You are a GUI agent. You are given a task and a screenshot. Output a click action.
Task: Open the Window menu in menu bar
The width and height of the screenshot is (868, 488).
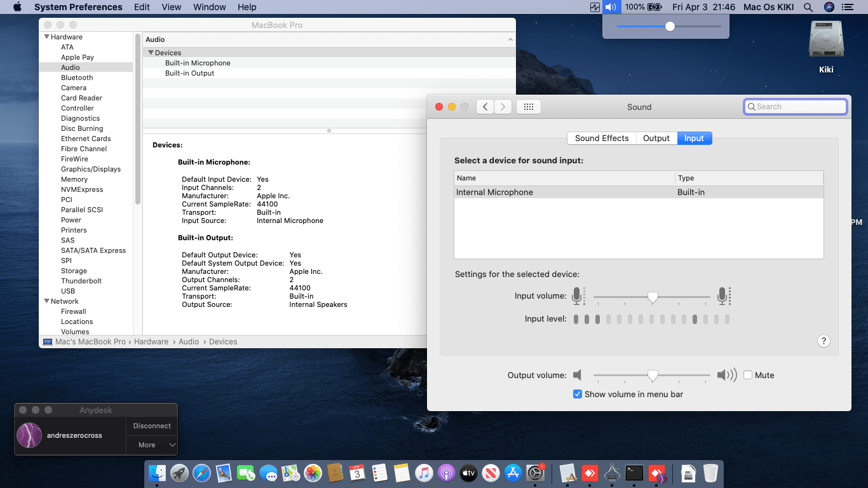pyautogui.click(x=209, y=7)
